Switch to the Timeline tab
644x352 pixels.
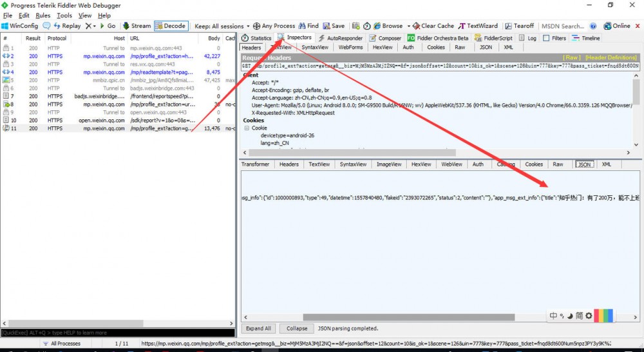pos(585,38)
